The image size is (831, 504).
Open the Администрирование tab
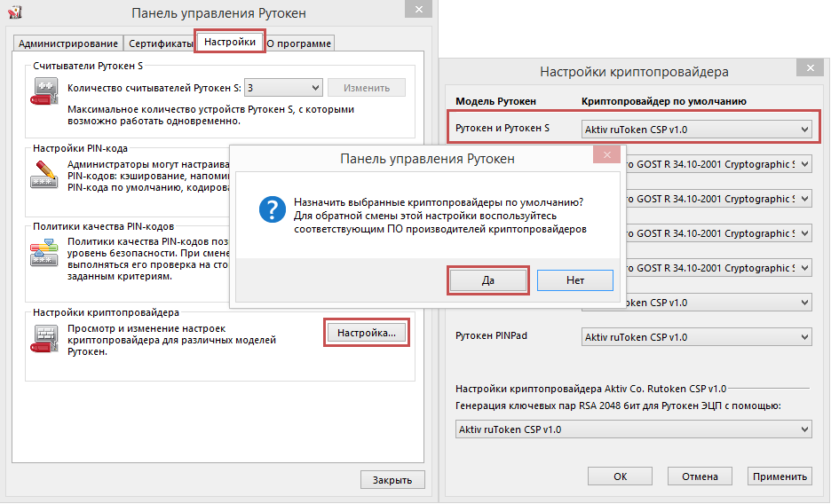click(67, 43)
